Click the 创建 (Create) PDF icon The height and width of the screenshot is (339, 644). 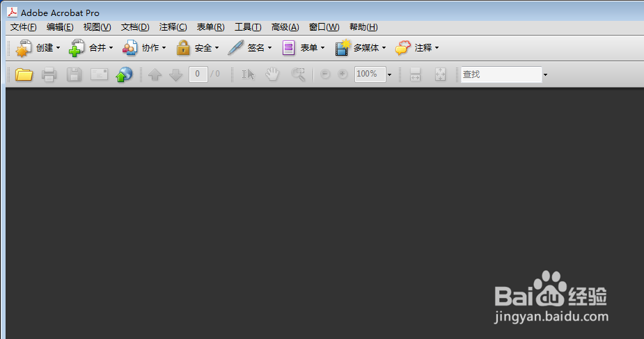(x=24, y=48)
